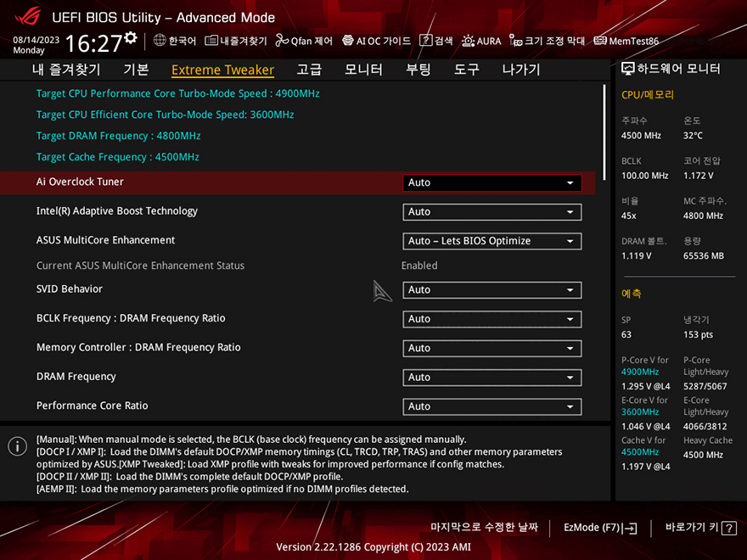The height and width of the screenshot is (560, 747).
Task: Open AURA lighting icon
Action: 468,41
